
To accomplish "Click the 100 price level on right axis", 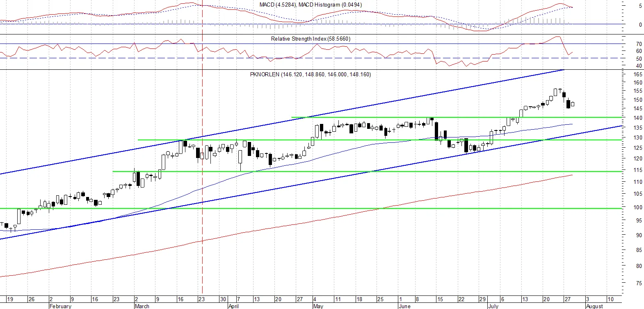I will [638, 207].
